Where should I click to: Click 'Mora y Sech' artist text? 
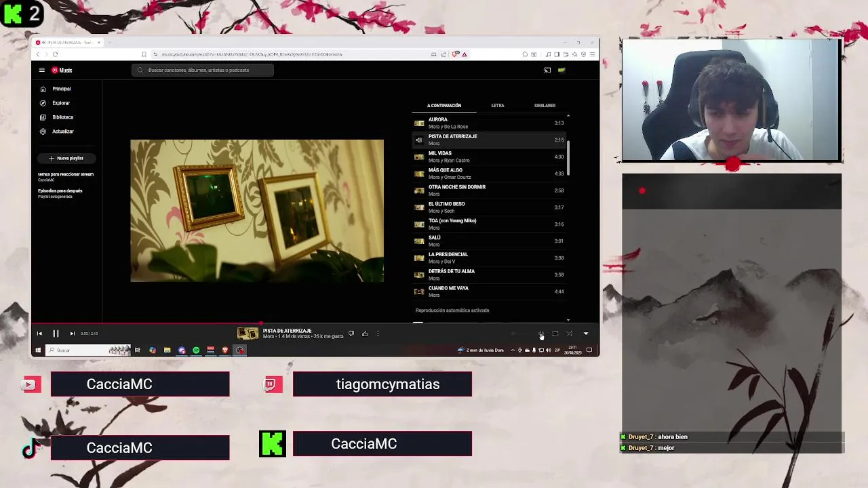(441, 211)
